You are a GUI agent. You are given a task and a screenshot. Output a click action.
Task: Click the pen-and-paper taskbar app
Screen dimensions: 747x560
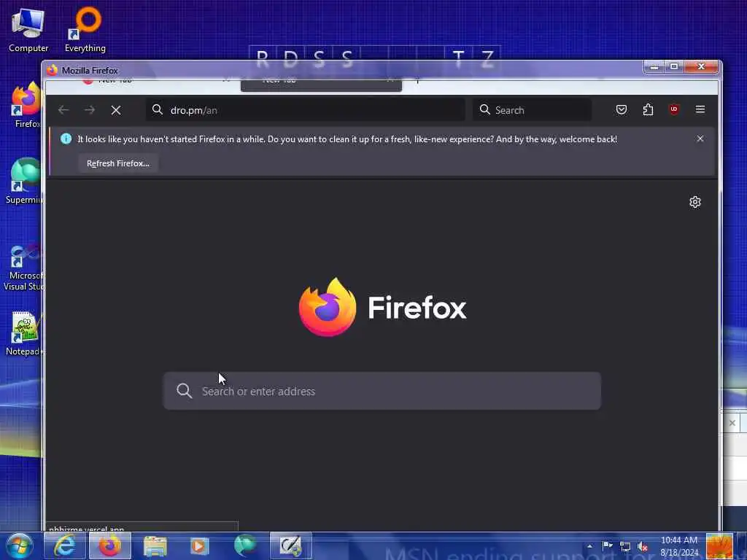290,545
